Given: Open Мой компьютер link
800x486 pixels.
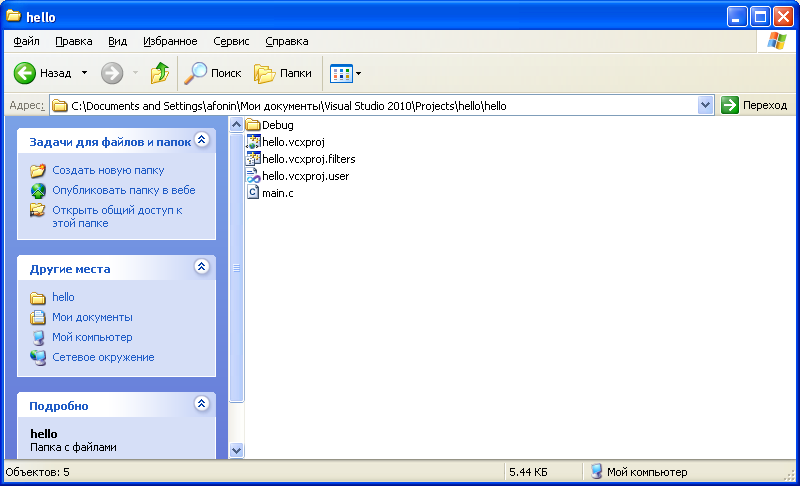Looking at the screenshot, I should pyautogui.click(x=92, y=337).
